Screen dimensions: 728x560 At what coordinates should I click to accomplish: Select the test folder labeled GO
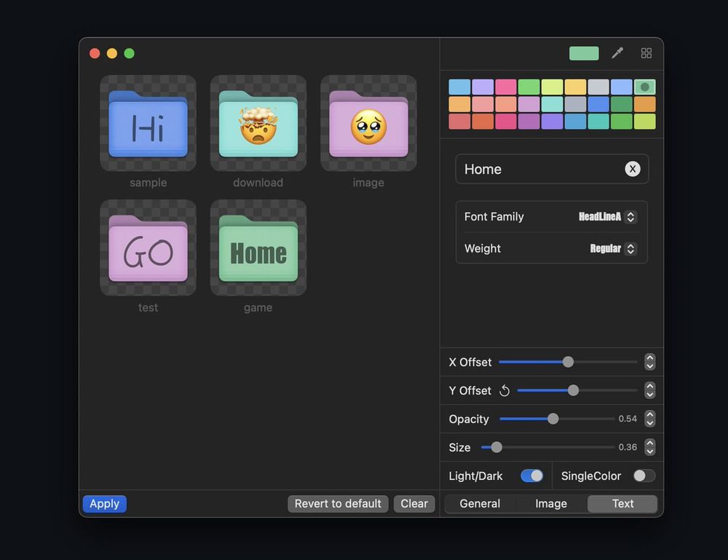(148, 248)
